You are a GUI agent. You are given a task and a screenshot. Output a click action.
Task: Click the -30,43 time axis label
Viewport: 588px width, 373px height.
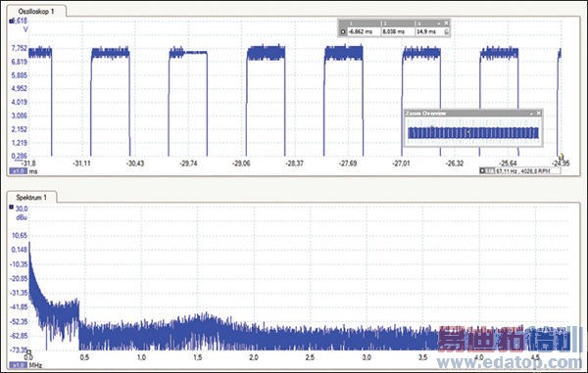click(135, 163)
